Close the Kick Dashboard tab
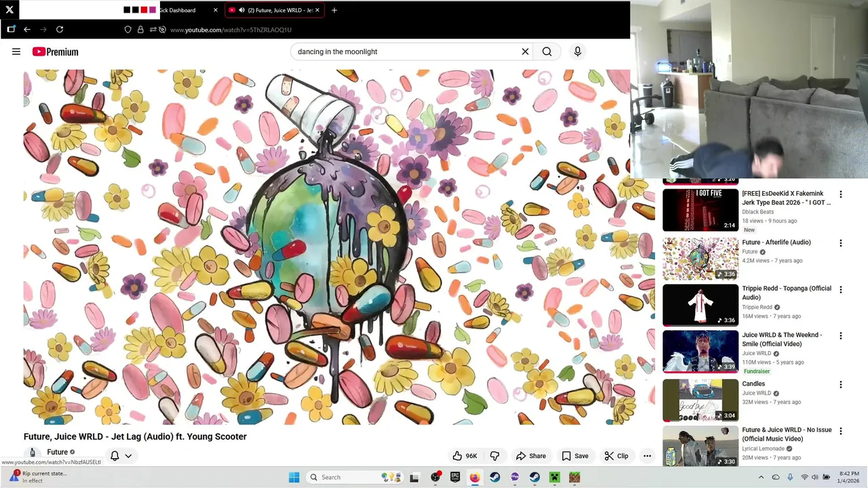Image resolution: width=868 pixels, height=488 pixels. [x=216, y=10]
